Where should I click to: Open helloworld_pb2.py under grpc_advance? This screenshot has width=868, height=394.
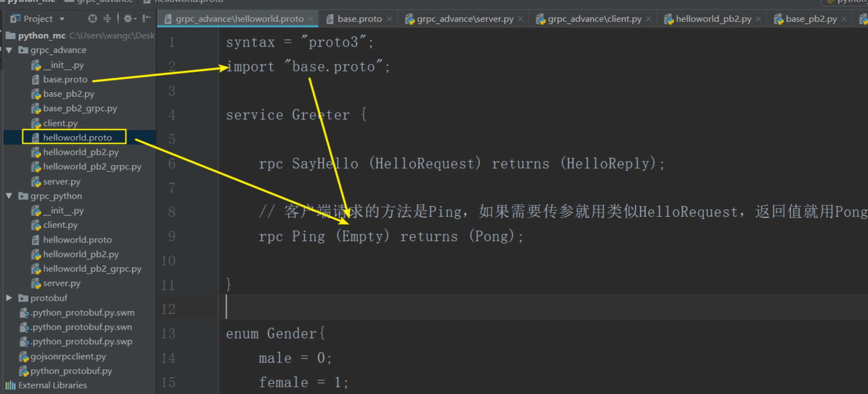(x=81, y=152)
